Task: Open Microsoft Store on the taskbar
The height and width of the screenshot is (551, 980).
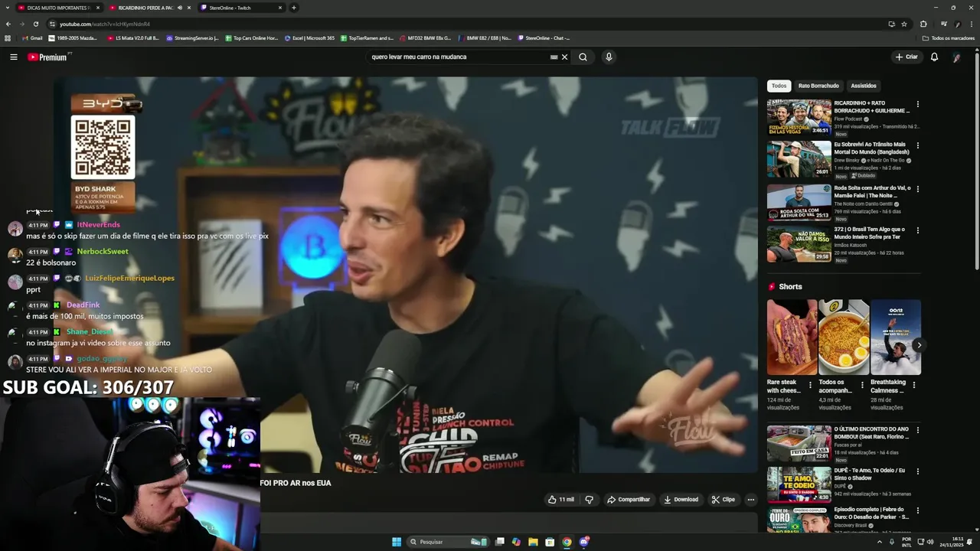Action: 550,542
